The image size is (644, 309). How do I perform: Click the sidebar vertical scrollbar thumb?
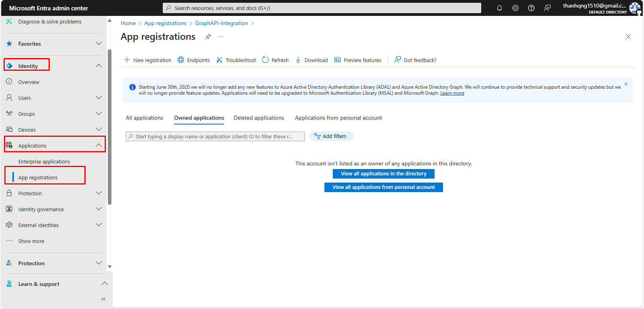109,127
